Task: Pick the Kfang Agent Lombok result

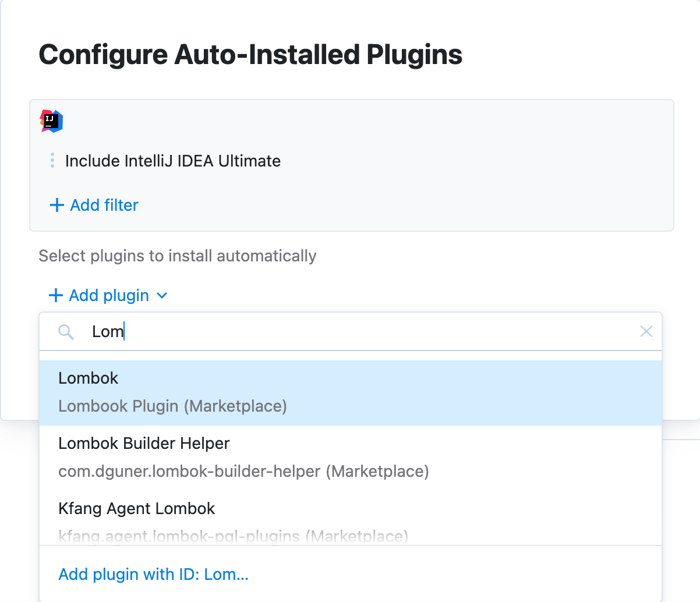Action: point(137,509)
